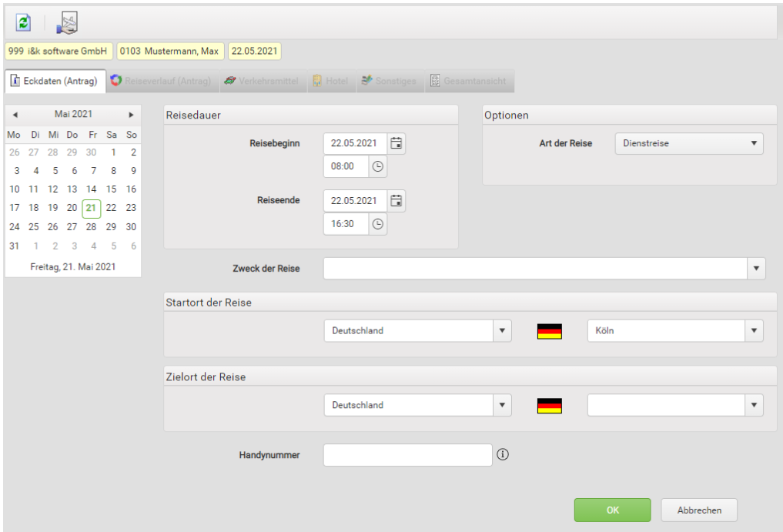Screen dimensions: 783x532
Task: Open the empty Zielort city dropdown
Action: (x=753, y=405)
